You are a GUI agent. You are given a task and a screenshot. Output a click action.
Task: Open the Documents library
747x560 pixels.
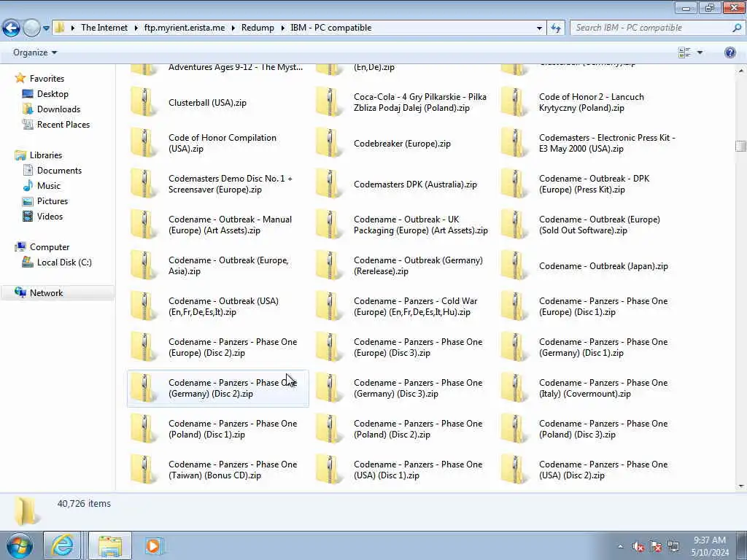[59, 171]
